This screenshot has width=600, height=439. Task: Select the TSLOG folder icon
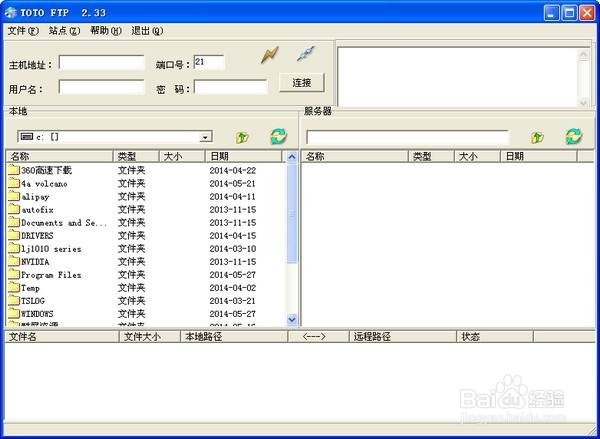point(14,300)
